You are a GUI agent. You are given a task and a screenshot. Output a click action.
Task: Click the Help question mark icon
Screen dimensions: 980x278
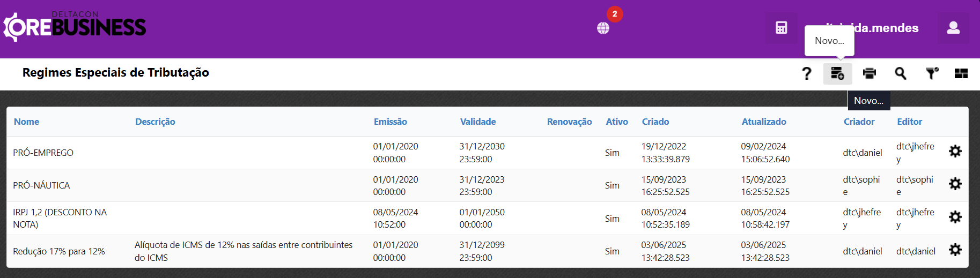(x=806, y=73)
